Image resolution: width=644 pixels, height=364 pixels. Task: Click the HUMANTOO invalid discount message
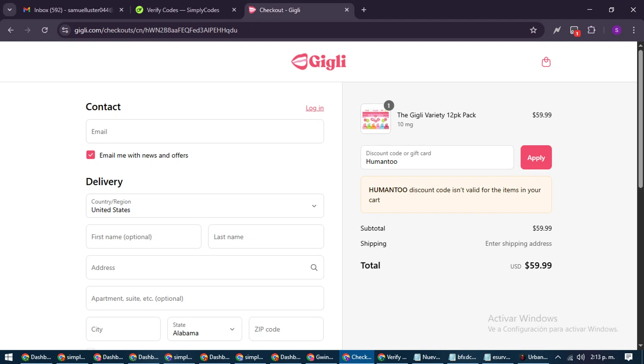456,195
